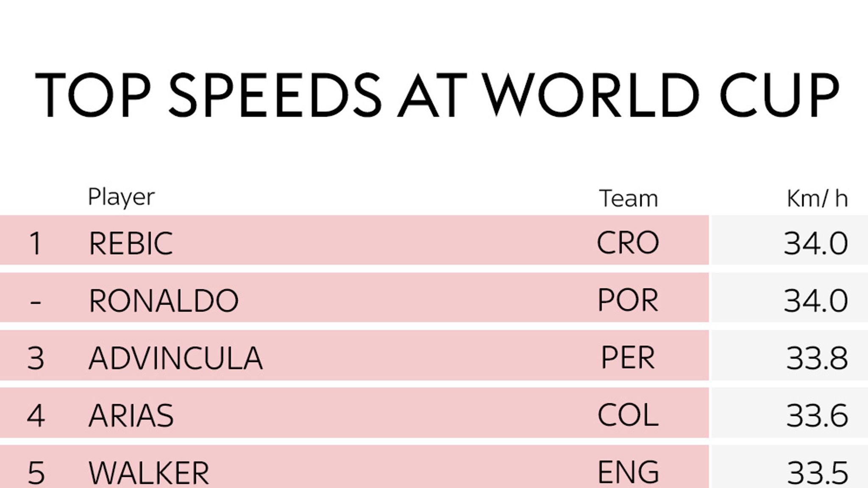Click Rebic's 34.0 speed value

pyautogui.click(x=816, y=244)
